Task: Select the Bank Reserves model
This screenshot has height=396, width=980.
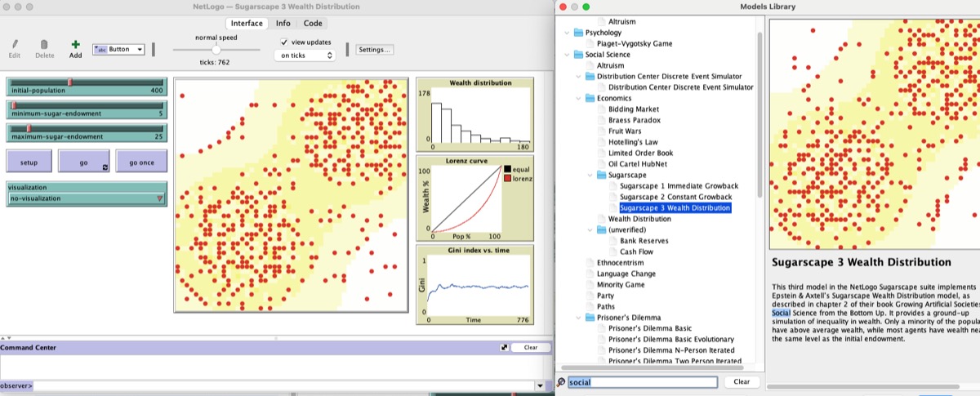Action: [644, 241]
